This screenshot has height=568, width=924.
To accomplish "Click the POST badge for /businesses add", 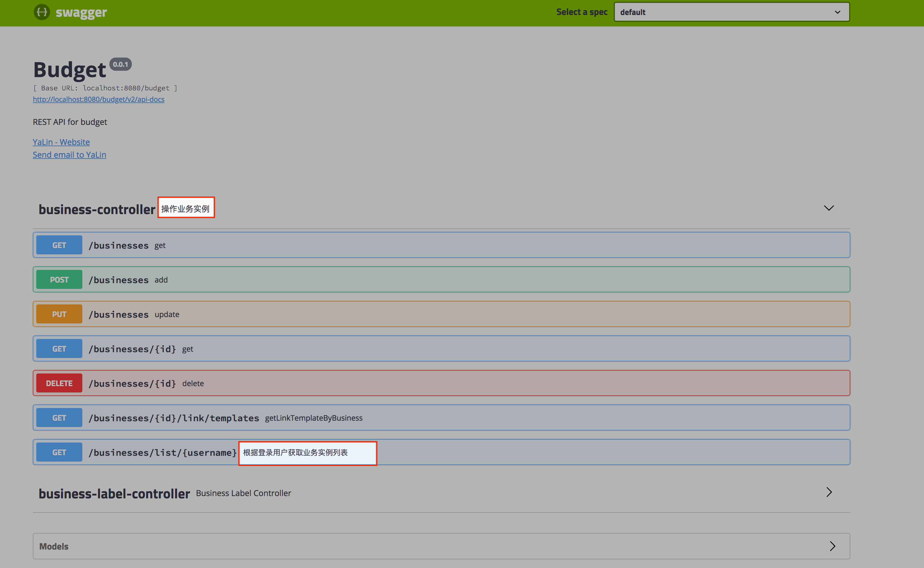I will pos(59,280).
